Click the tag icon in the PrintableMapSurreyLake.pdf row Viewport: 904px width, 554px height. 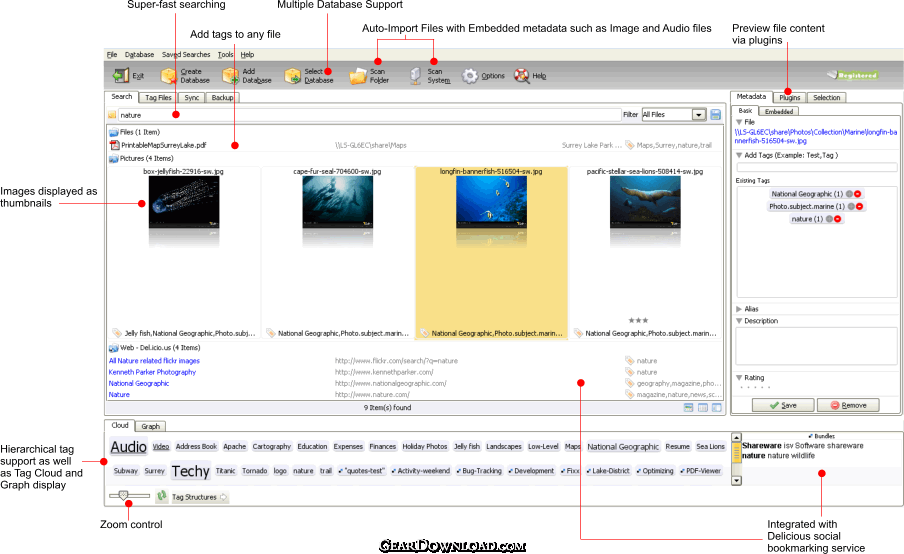pos(630,145)
